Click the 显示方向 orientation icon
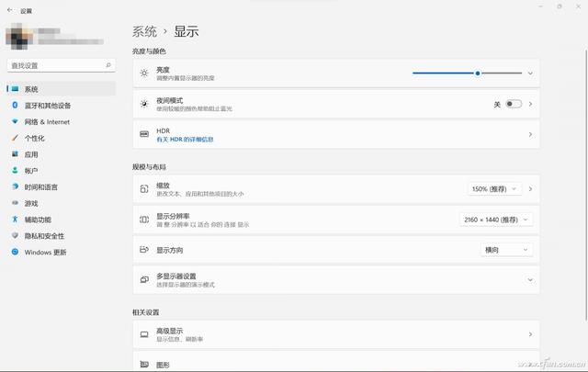This screenshot has width=588, height=372. pos(144,250)
